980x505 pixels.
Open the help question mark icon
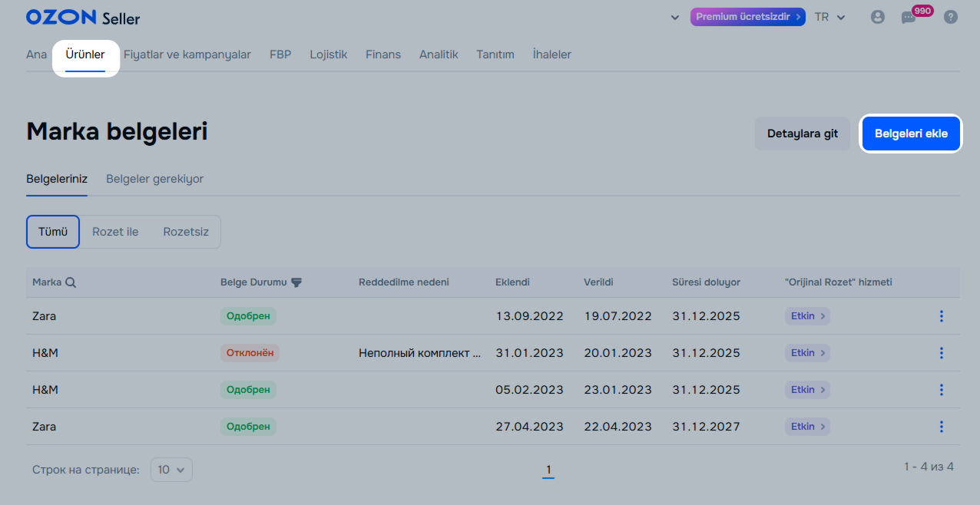[x=951, y=17]
